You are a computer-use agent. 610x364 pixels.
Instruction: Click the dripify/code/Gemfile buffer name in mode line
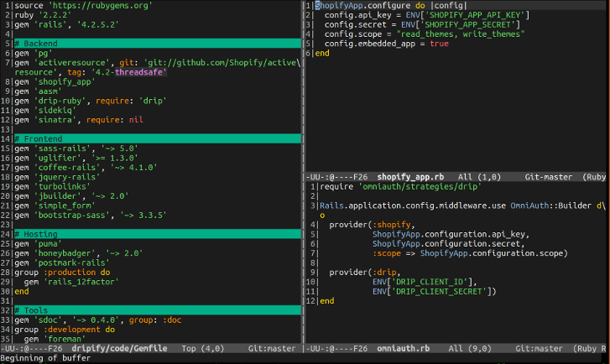119,348
